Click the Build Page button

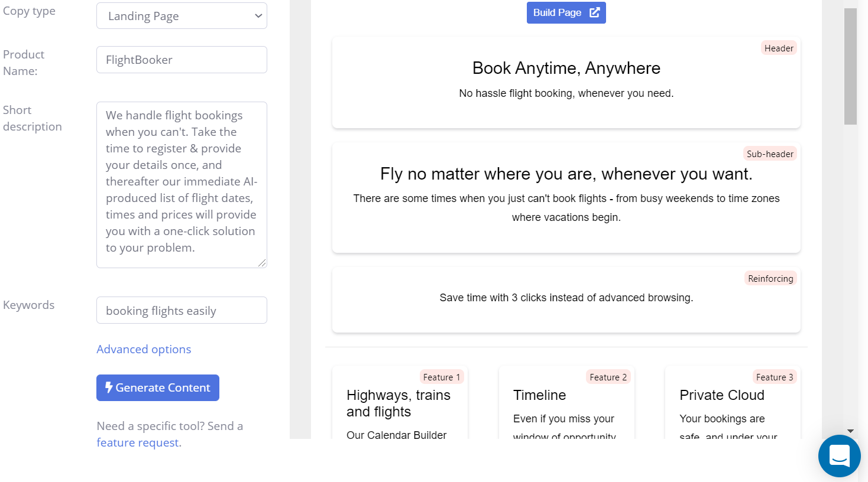tap(566, 12)
